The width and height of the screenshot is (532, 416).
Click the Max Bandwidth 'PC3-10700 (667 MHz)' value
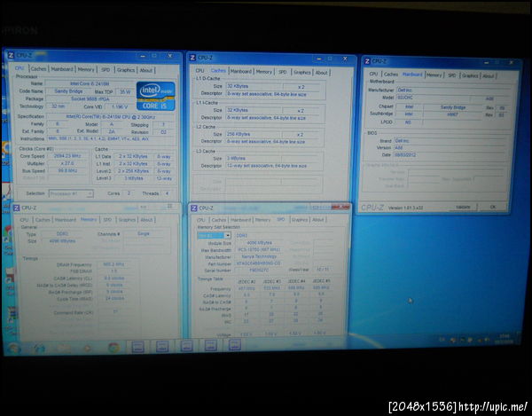(x=259, y=250)
